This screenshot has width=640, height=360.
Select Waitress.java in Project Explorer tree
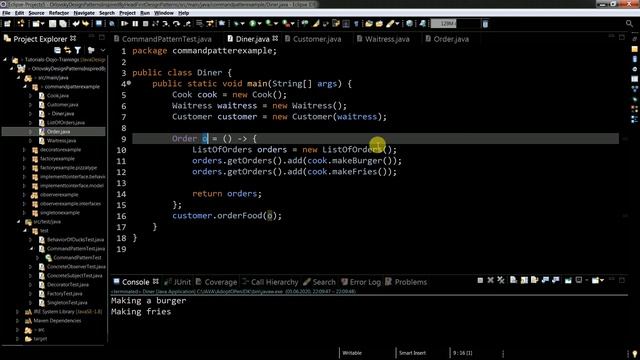pos(61,141)
